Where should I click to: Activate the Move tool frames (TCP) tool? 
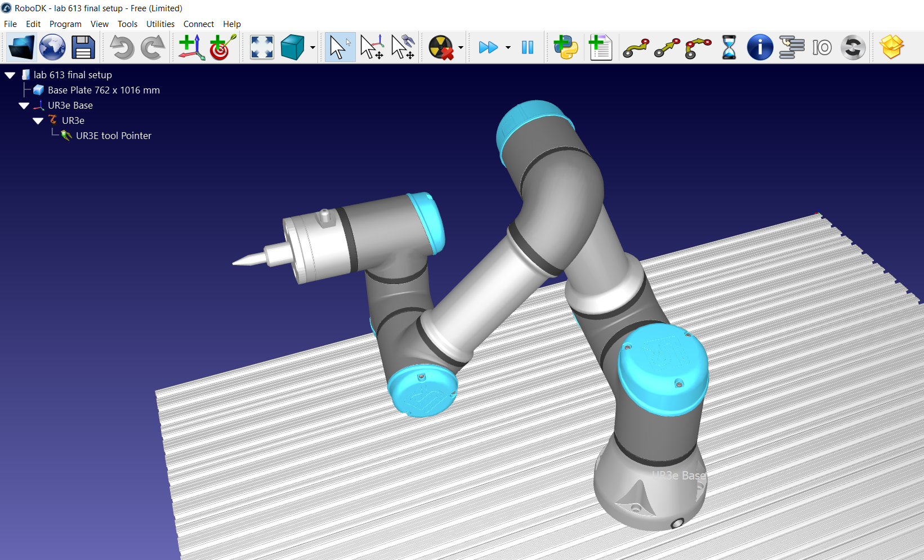[x=403, y=47]
